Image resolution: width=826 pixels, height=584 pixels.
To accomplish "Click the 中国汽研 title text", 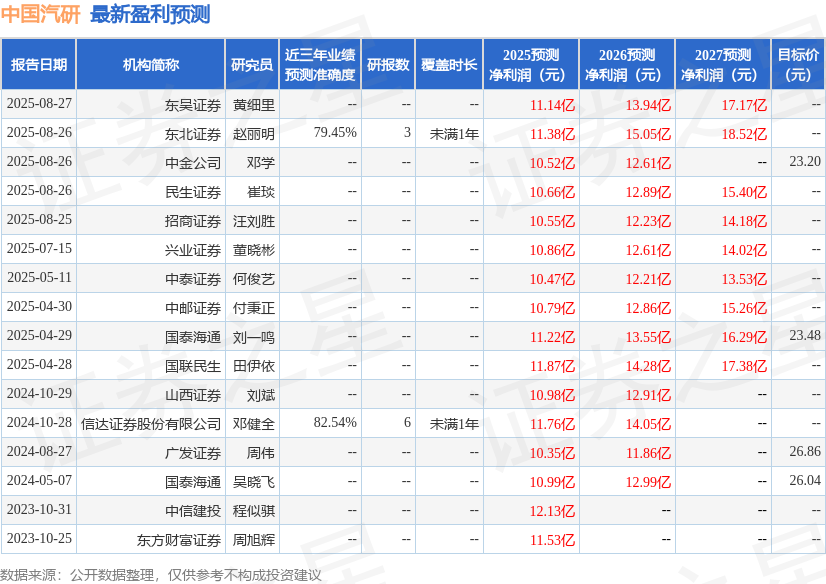I will coord(41,14).
